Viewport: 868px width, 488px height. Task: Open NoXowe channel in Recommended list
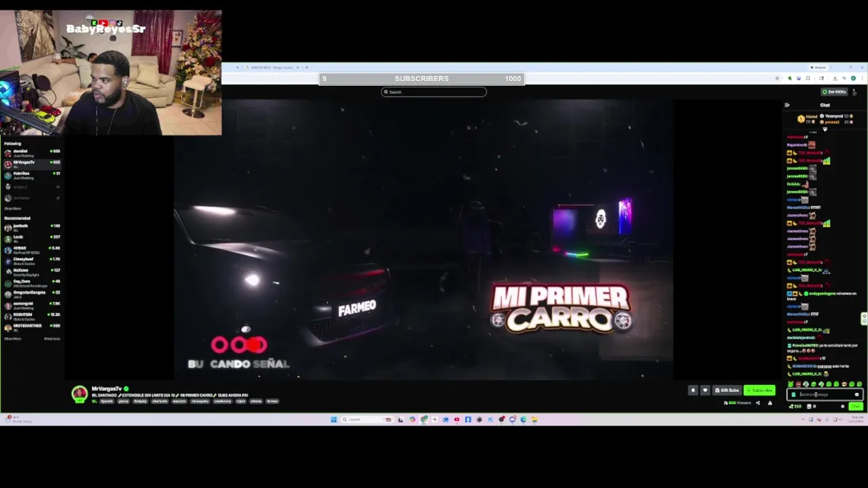pos(33,272)
